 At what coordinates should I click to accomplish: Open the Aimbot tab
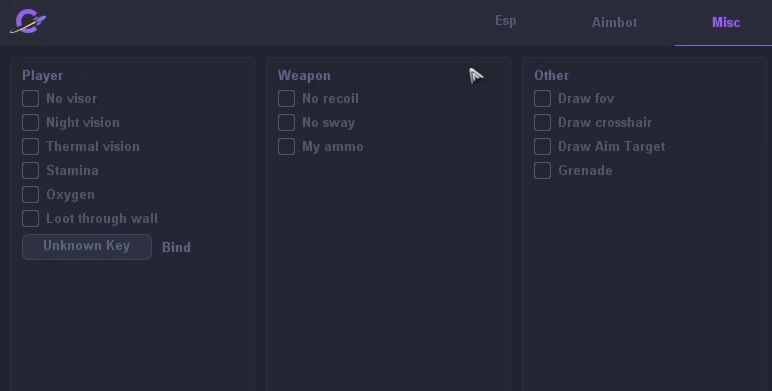tap(614, 23)
